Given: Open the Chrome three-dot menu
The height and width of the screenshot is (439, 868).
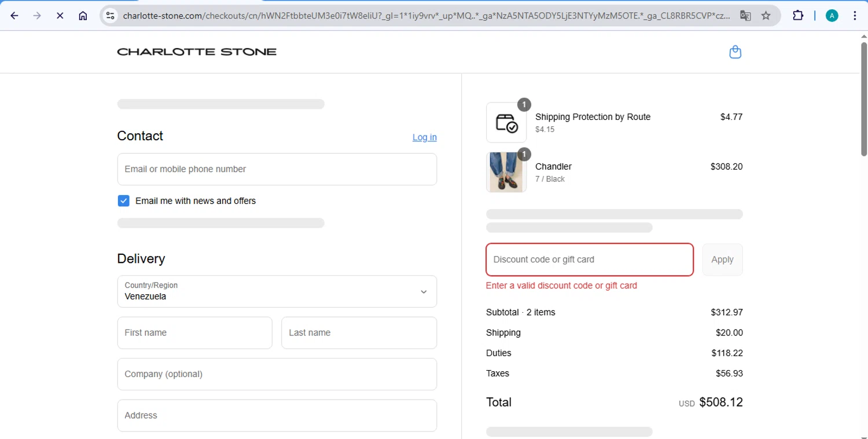Looking at the screenshot, I should pos(855,16).
